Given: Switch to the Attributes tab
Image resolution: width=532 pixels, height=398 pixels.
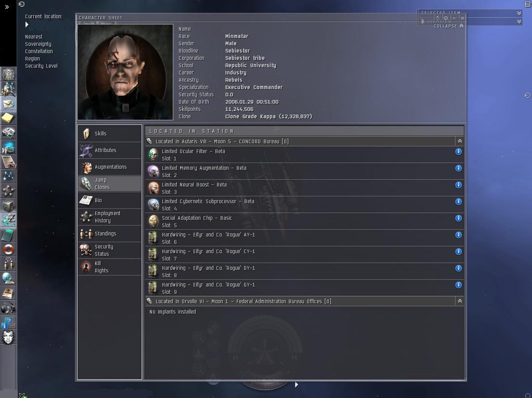Looking at the screenshot, I should click(110, 150).
